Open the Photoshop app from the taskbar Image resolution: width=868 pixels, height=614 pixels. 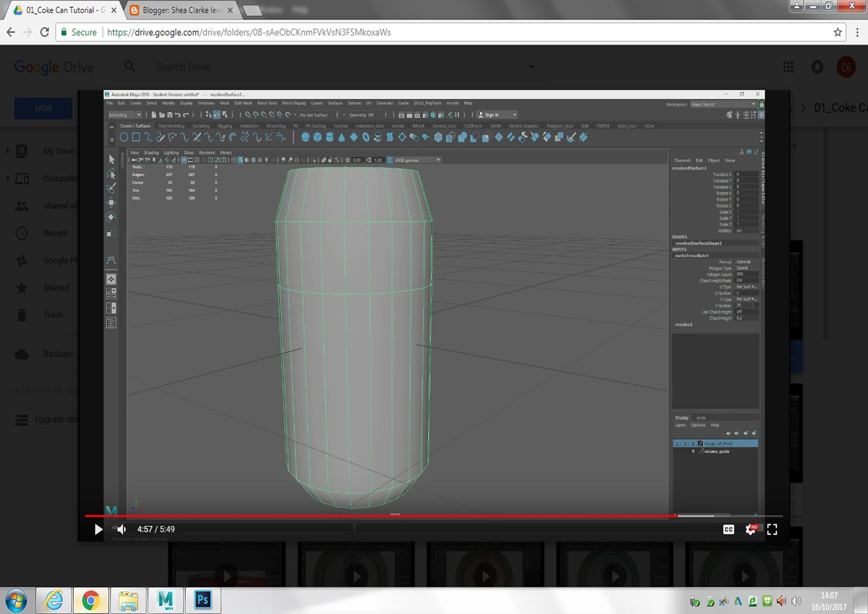coord(202,600)
